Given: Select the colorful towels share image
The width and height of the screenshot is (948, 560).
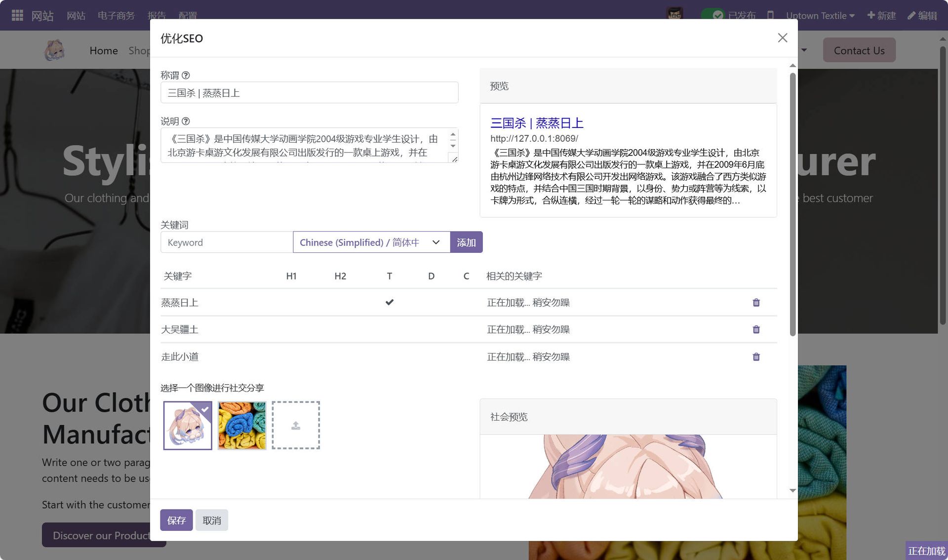Looking at the screenshot, I should click(x=242, y=425).
